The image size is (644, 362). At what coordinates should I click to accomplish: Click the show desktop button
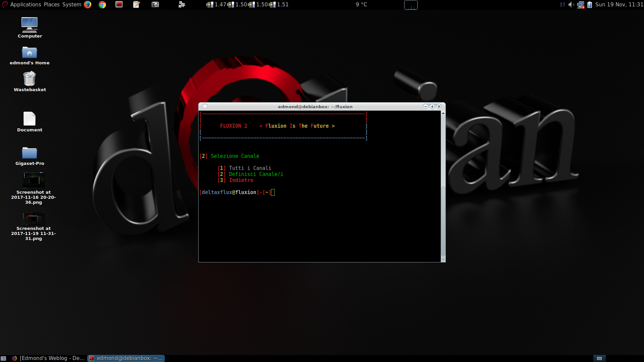coord(3,358)
